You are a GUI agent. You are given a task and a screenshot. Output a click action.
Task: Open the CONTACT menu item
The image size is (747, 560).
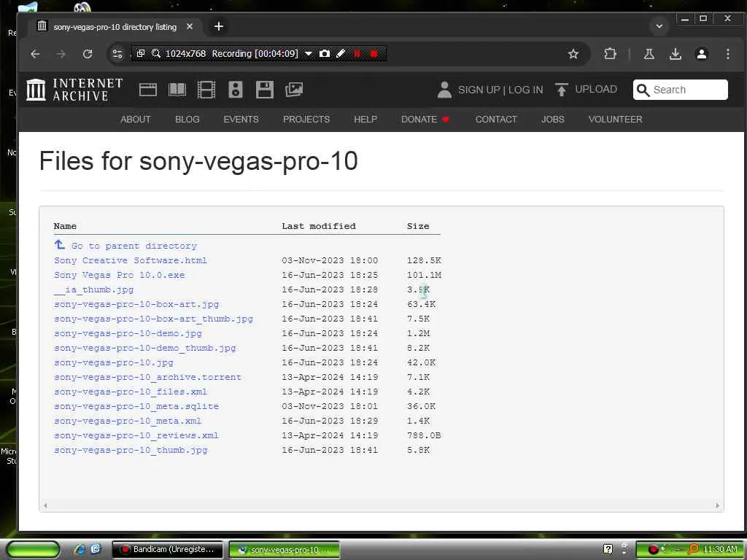click(496, 119)
